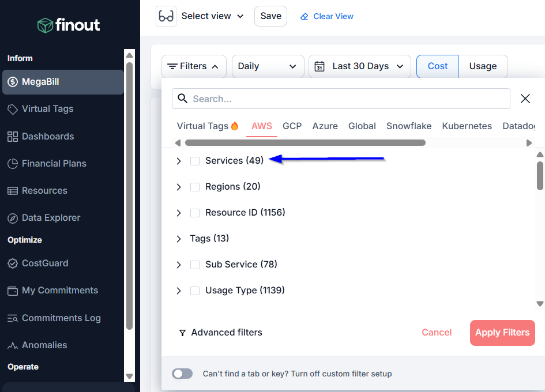Click the tab scrollbar right arrow
Image resolution: width=545 pixels, height=392 pixels.
pyautogui.click(x=529, y=143)
